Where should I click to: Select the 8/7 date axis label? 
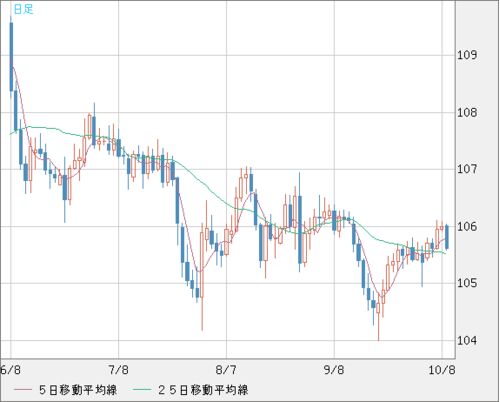coord(226,370)
